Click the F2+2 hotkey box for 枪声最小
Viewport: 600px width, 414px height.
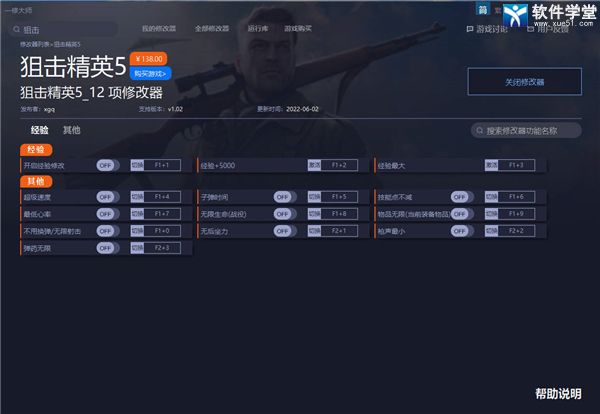click(x=516, y=231)
